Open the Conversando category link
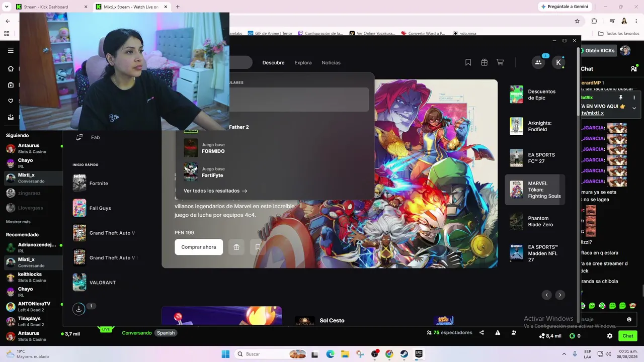Image resolution: width=644 pixels, height=362 pixels. (137, 333)
